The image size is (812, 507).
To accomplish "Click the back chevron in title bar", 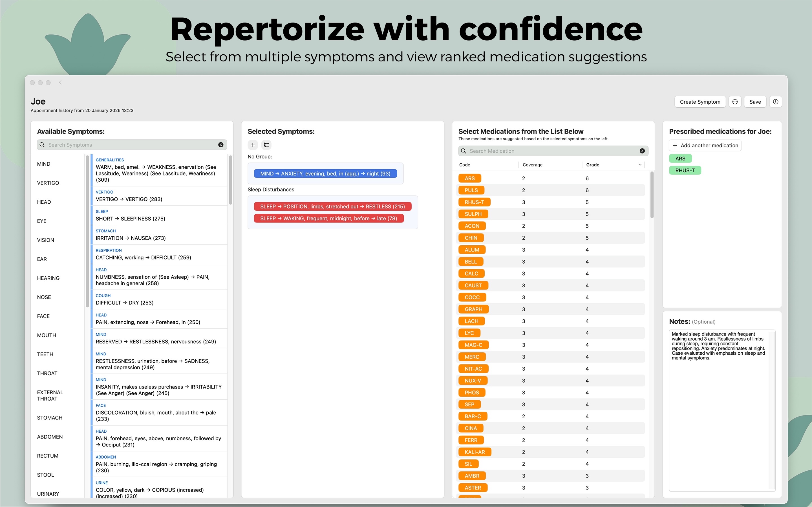I will (60, 83).
